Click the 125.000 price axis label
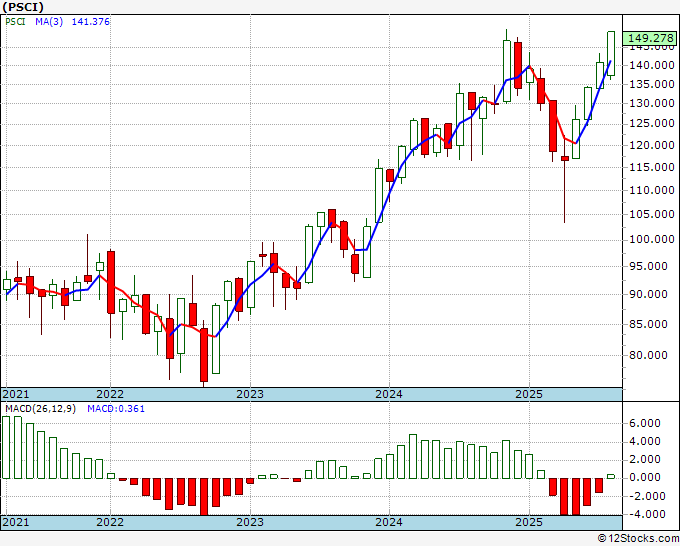The image size is (680, 546). 651,124
